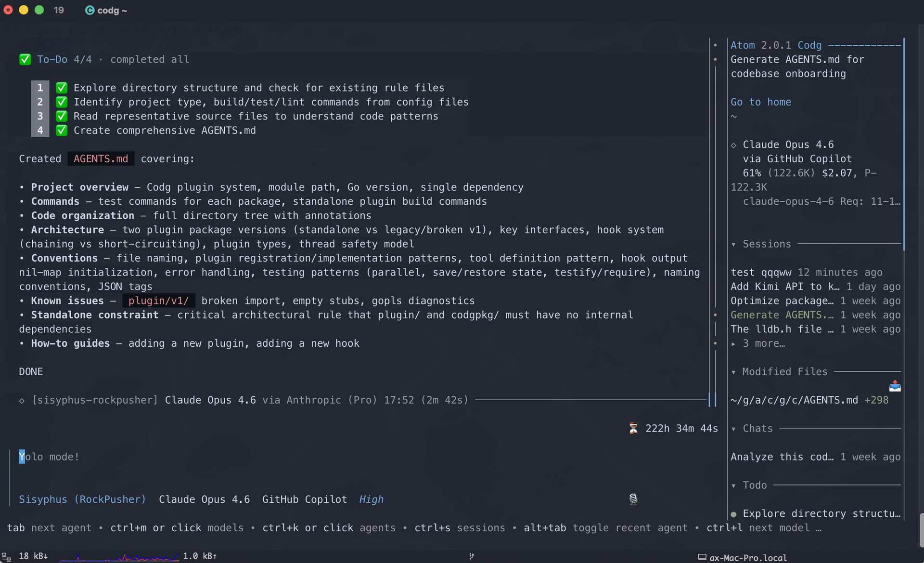This screenshot has width=924, height=563.
Task: Click todo item number 1 badge
Action: pyautogui.click(x=40, y=88)
